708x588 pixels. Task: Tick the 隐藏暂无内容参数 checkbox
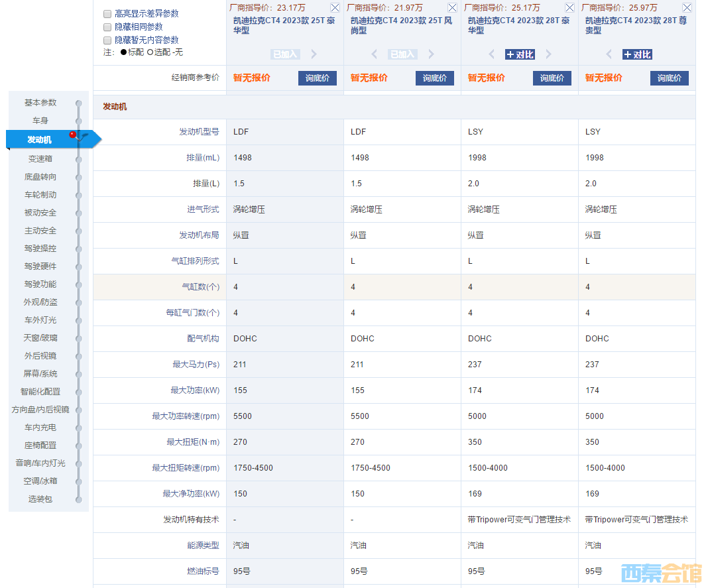pyautogui.click(x=107, y=40)
